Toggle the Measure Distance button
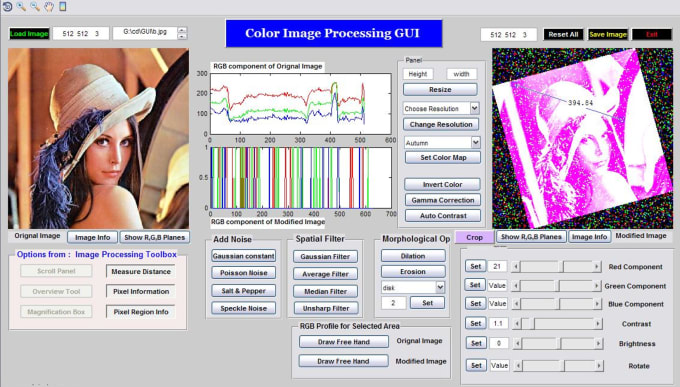680x387 pixels. point(141,272)
